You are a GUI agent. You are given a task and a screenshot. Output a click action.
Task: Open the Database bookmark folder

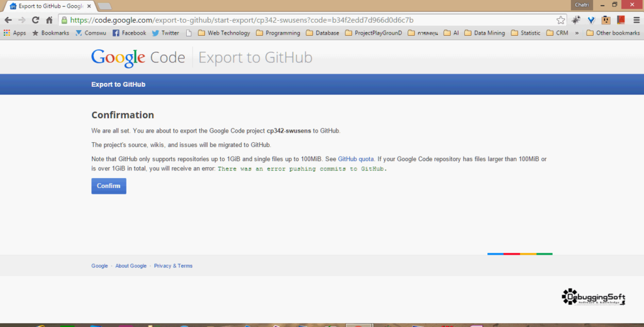pos(323,33)
